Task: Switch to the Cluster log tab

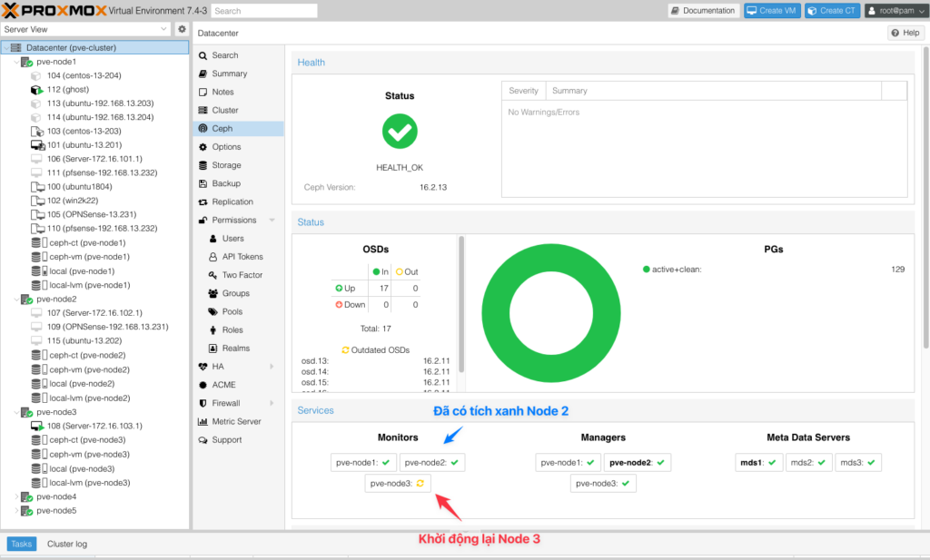Action: [67, 544]
